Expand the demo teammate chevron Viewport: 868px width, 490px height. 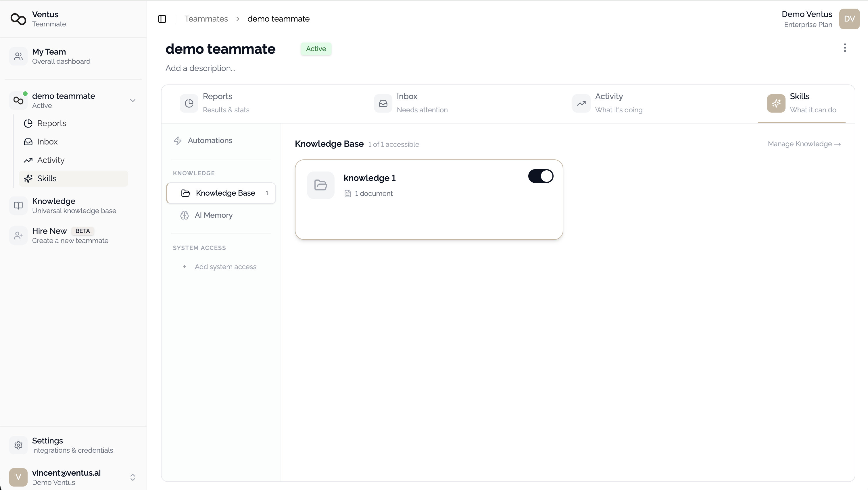point(133,100)
